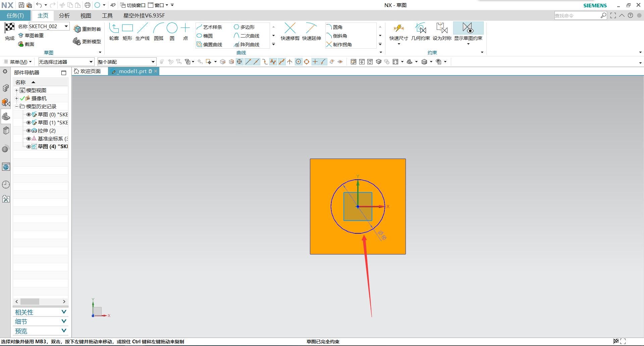Click 截面 section button
The width and height of the screenshot is (644, 346).
point(26,44)
